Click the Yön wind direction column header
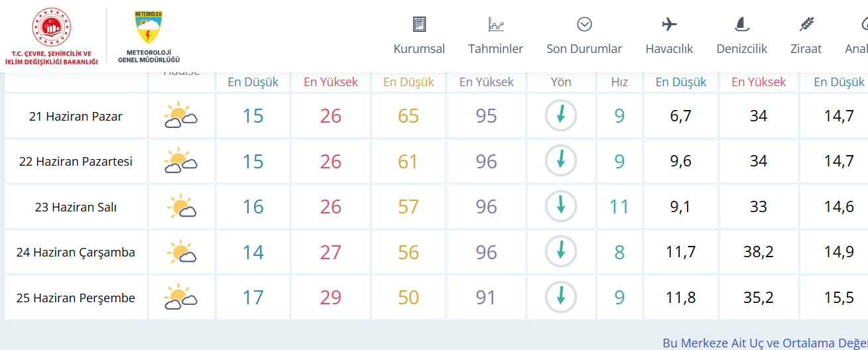Viewport: 868px width, 350px height. click(561, 82)
